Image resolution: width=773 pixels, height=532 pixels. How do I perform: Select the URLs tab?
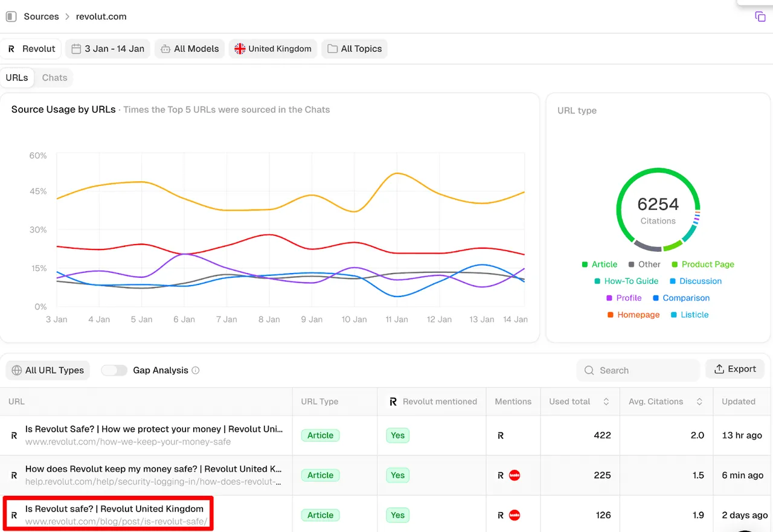pyautogui.click(x=17, y=78)
